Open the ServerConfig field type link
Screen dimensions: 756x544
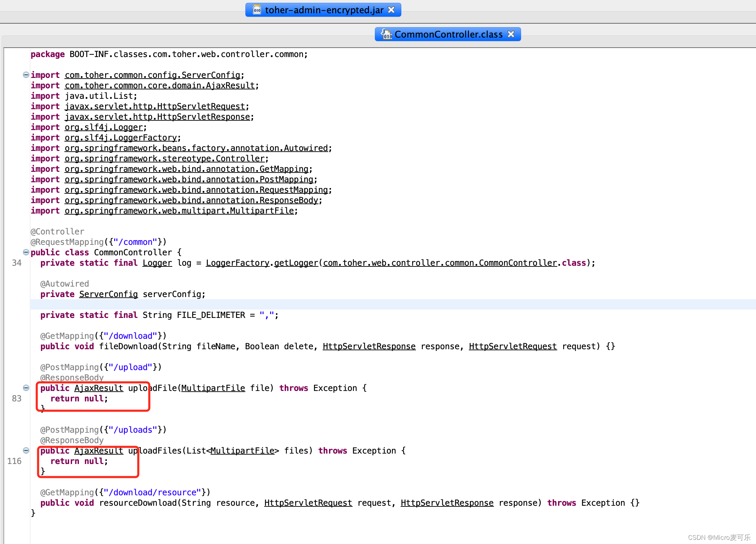click(x=108, y=294)
